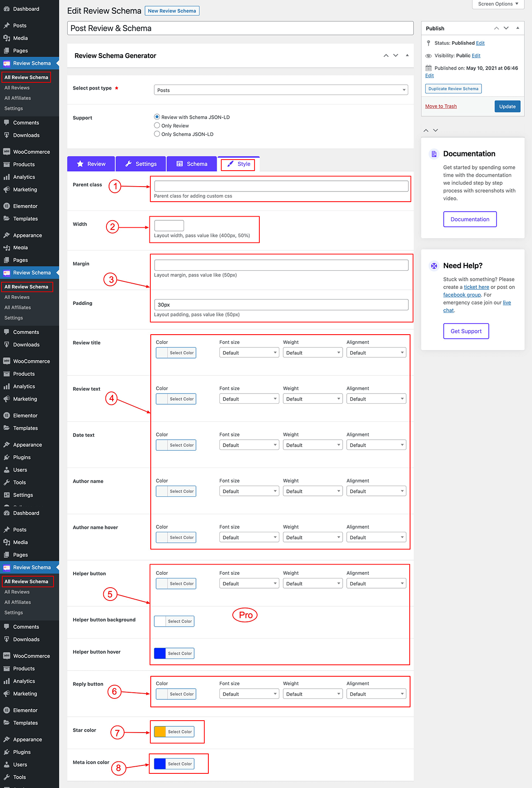Click the Update button
The height and width of the screenshot is (788, 532).
(x=508, y=106)
